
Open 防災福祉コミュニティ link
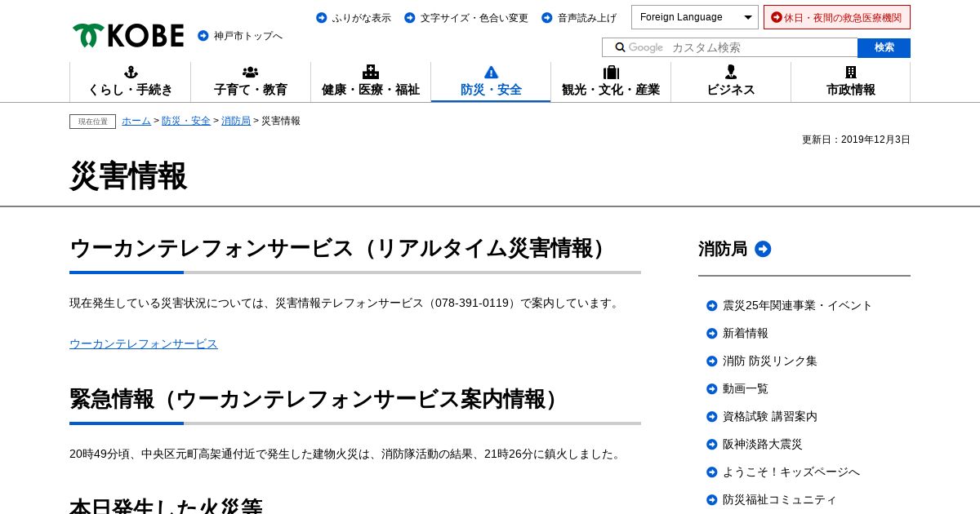(780, 500)
